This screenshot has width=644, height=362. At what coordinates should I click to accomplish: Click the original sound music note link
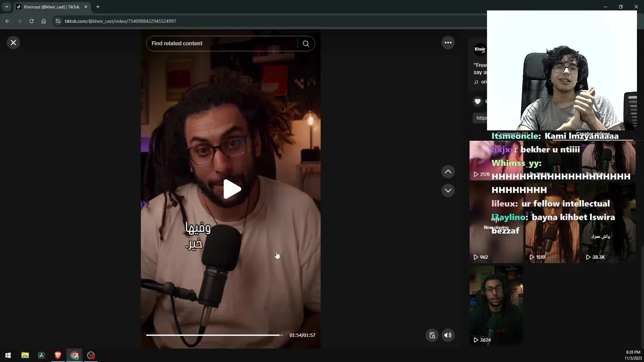click(x=480, y=82)
